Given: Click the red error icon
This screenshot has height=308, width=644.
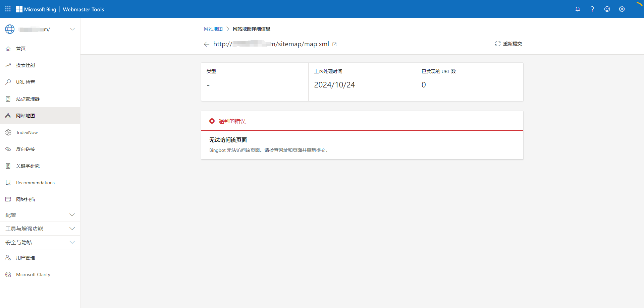Looking at the screenshot, I should 212,121.
